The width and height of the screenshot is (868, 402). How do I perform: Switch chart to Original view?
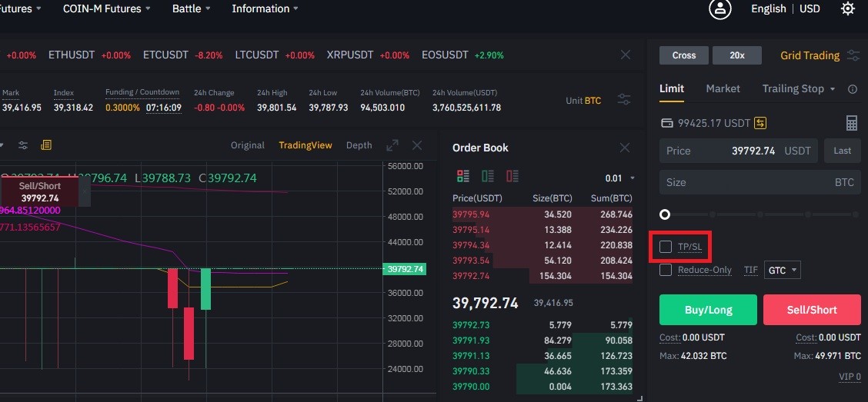click(x=248, y=145)
